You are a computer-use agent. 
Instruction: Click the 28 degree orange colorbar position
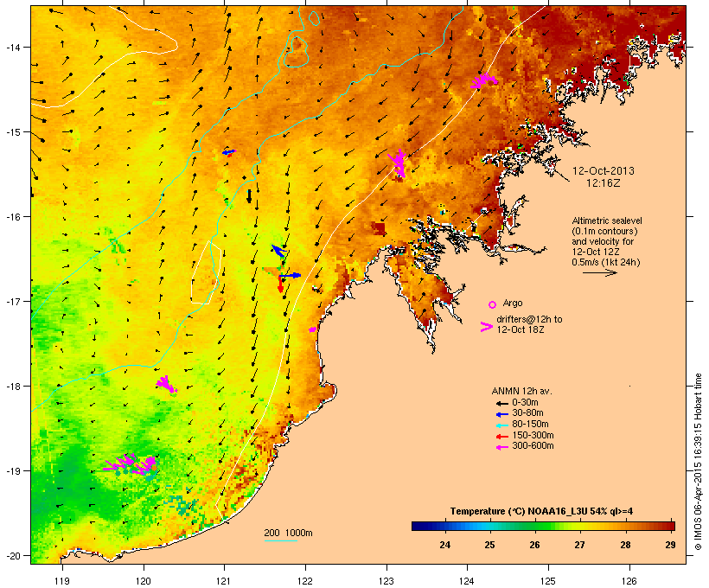(x=625, y=526)
